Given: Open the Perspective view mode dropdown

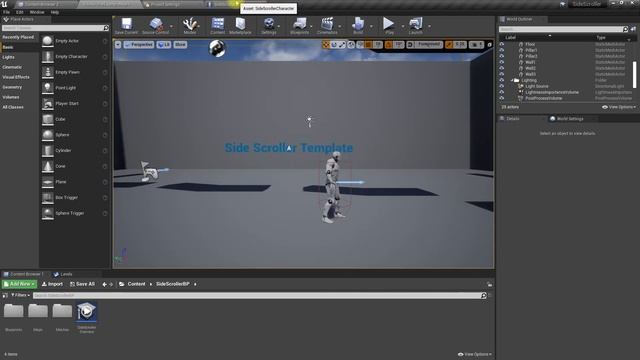Looking at the screenshot, I should tap(139, 44).
